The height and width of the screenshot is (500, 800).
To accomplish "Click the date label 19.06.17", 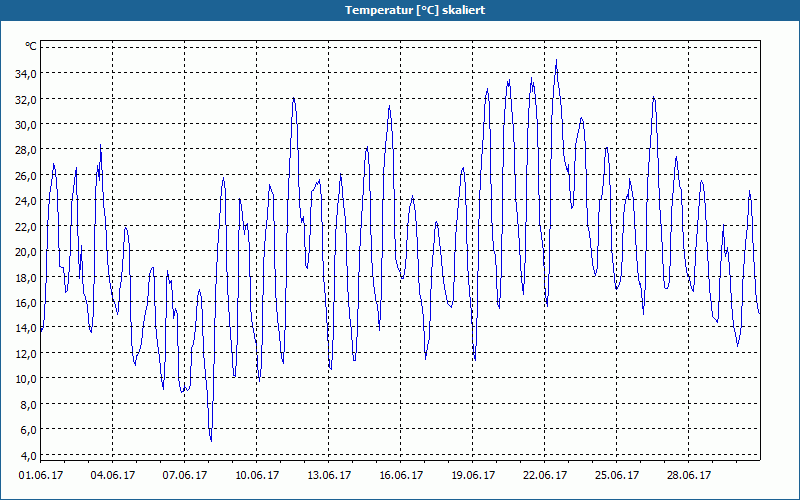I will pos(472,475).
